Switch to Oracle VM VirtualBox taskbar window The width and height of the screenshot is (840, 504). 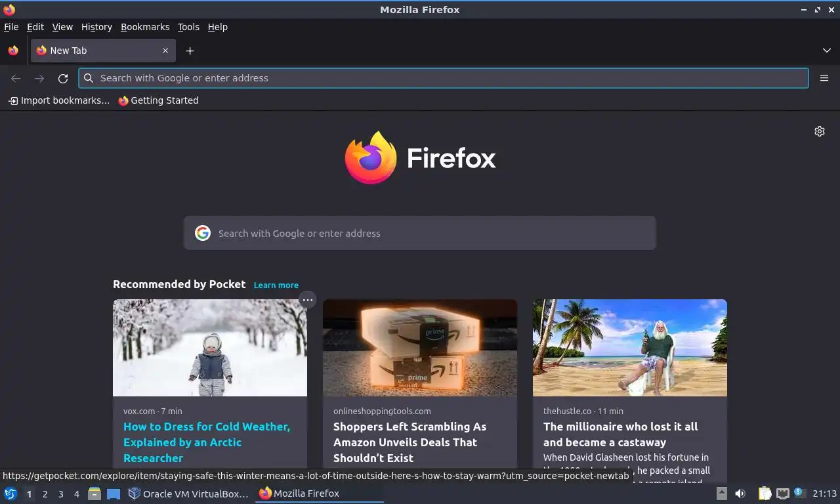(189, 493)
